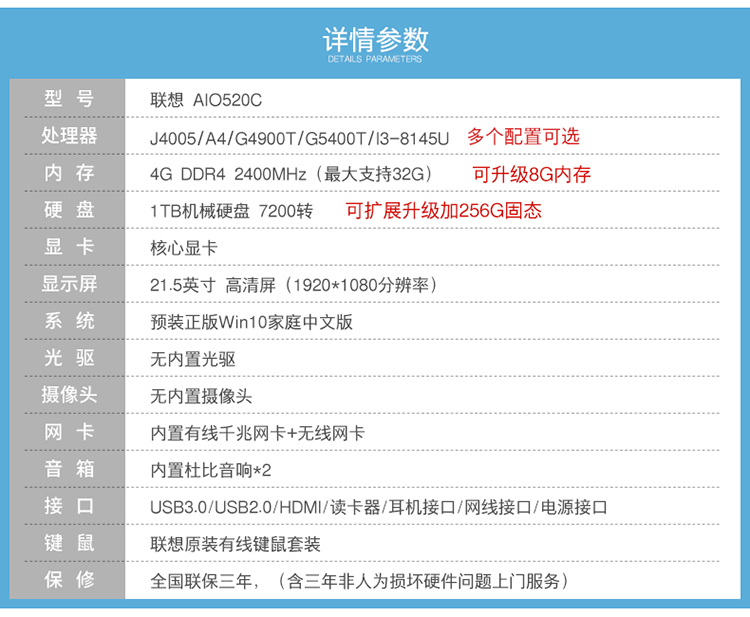Click red text 多个配置可选
The image size is (750, 617).
(523, 137)
